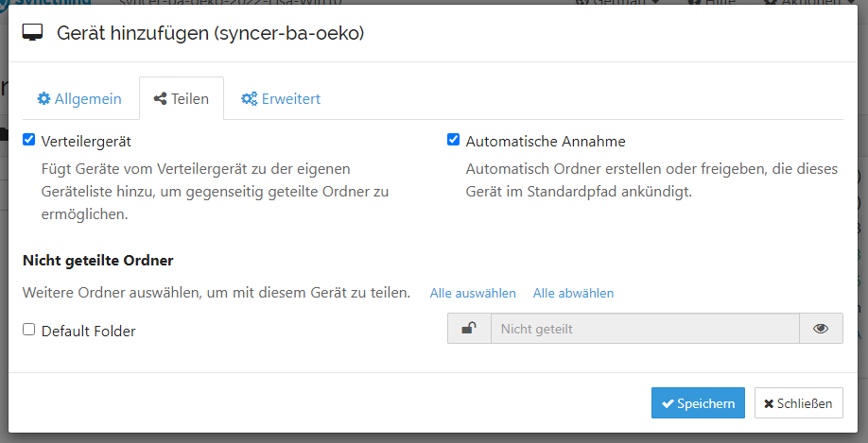Click the gear icon on the Allgemein tab

click(x=43, y=99)
